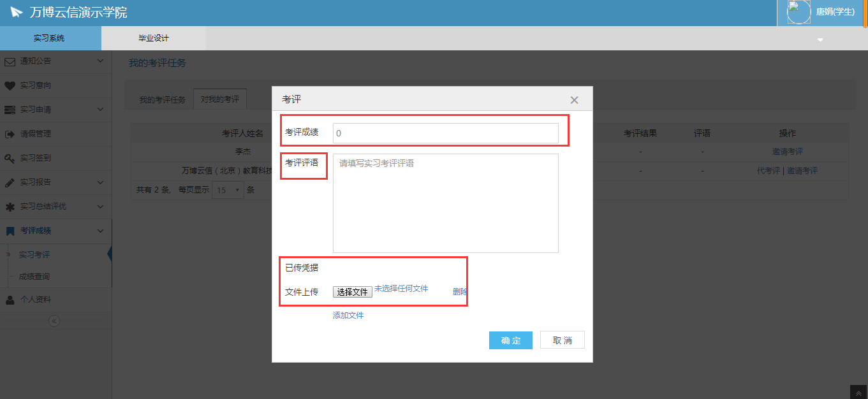The image size is (868, 399).
Task: Click the 取消 button
Action: pyautogui.click(x=562, y=340)
